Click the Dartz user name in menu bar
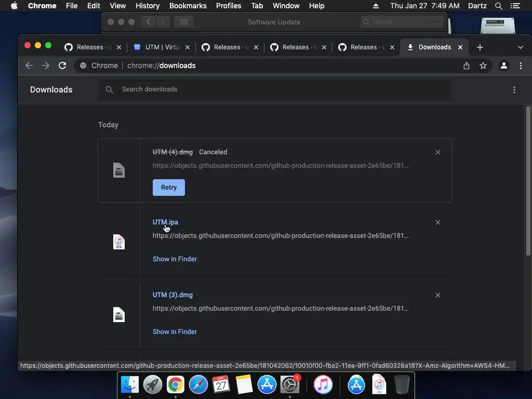The height and width of the screenshot is (399, 532). pos(477,6)
